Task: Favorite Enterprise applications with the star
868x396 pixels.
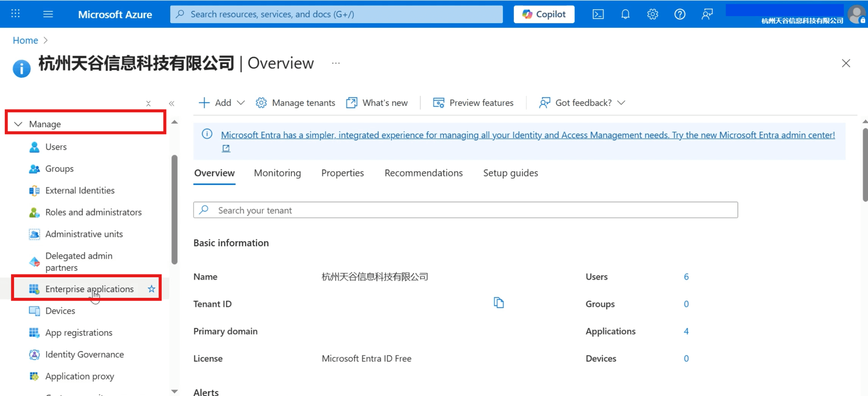Action: click(152, 289)
